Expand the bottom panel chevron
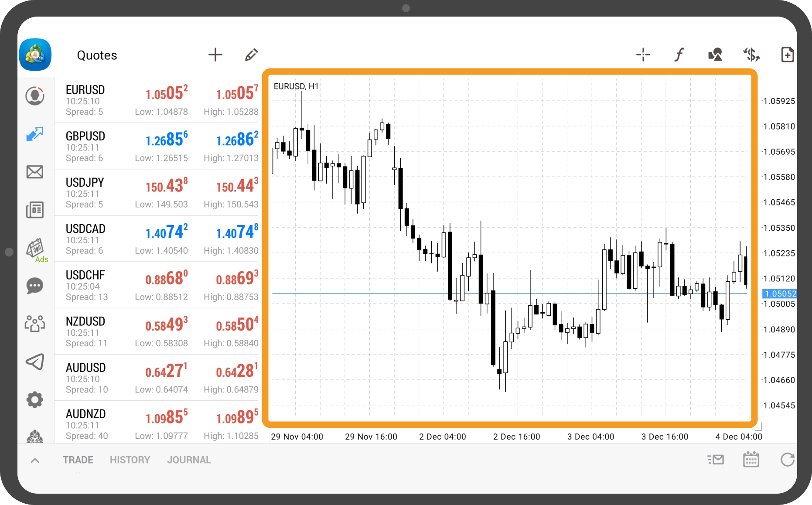Viewport: 812px width, 505px height. (x=35, y=460)
